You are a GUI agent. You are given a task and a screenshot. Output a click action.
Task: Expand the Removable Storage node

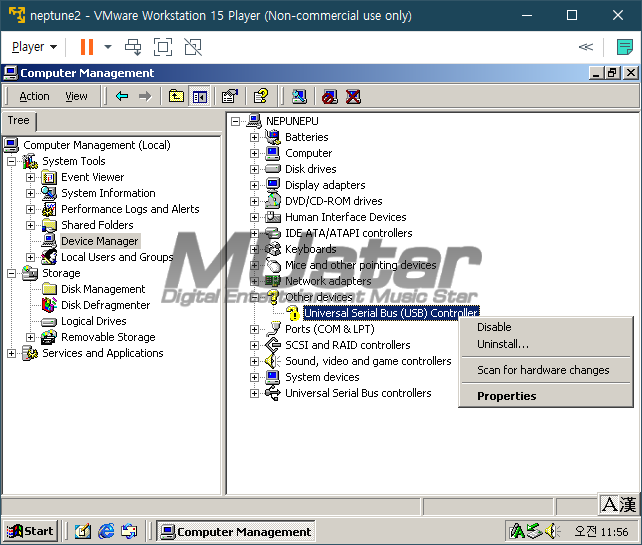point(30,337)
